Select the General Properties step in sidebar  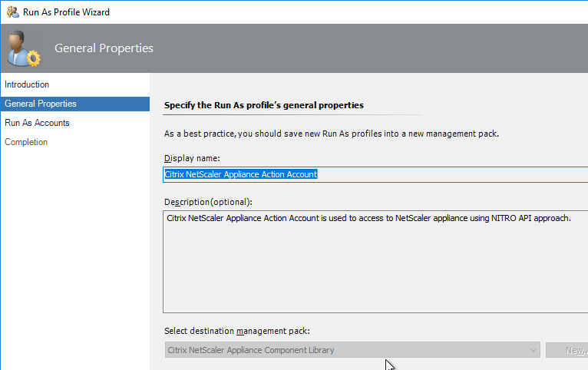75,104
